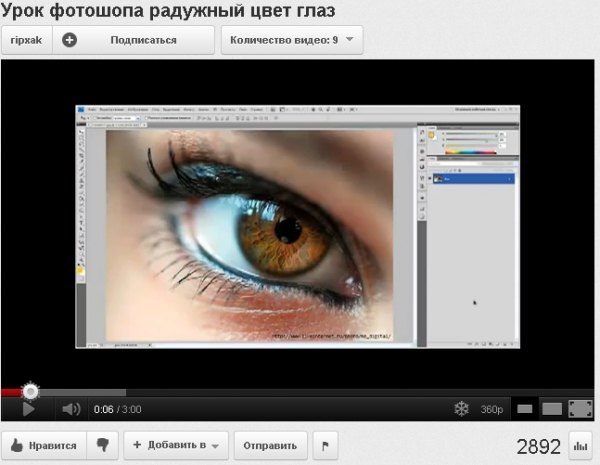Click the rainbow color ramp in video
This screenshot has height=465, width=600.
tap(471, 152)
